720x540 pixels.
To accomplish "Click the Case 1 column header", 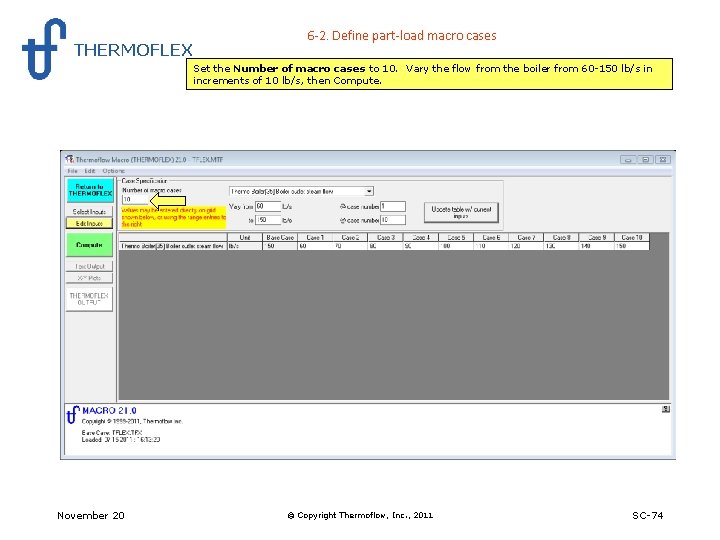I will (315, 237).
